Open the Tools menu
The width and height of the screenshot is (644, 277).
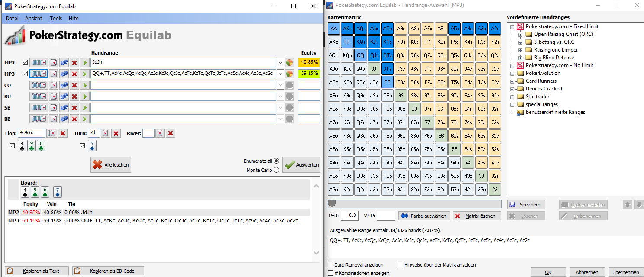(x=56, y=19)
